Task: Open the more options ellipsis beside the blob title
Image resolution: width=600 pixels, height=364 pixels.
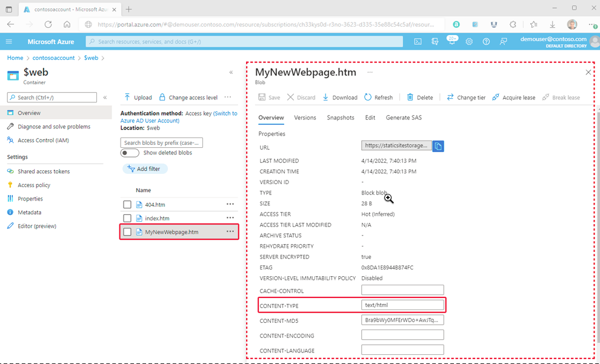Action: [370, 72]
